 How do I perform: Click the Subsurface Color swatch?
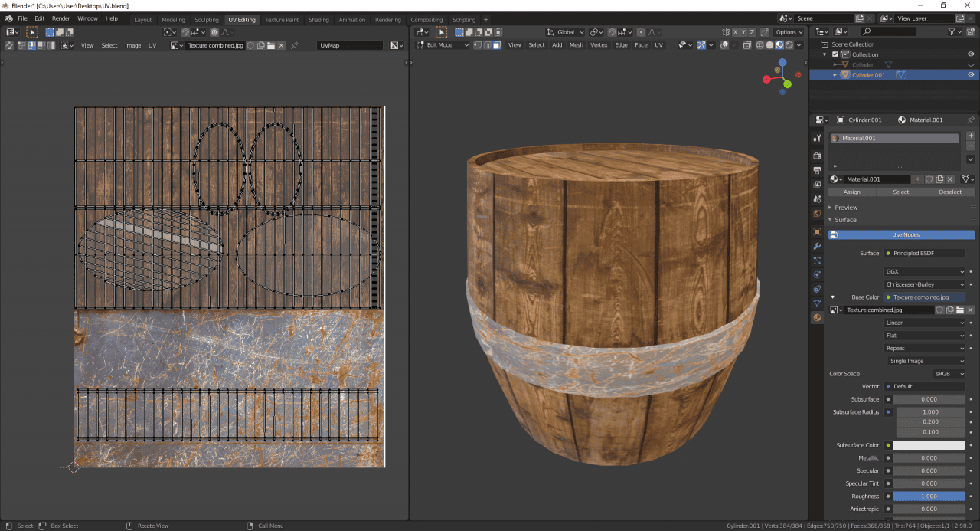[929, 444]
